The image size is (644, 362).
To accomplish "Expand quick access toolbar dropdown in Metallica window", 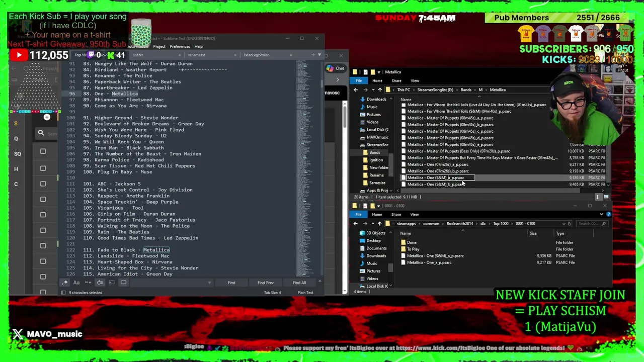I will tap(379, 72).
